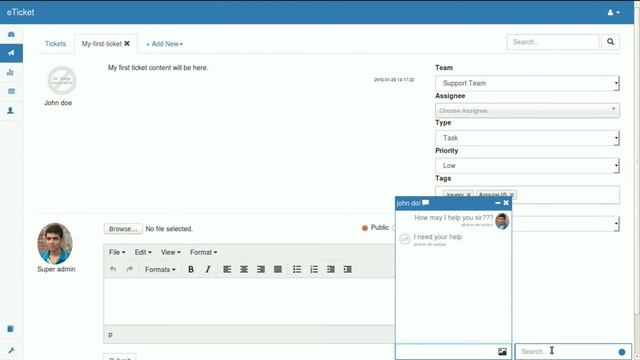Click the agent avatar in the chat

click(502, 221)
